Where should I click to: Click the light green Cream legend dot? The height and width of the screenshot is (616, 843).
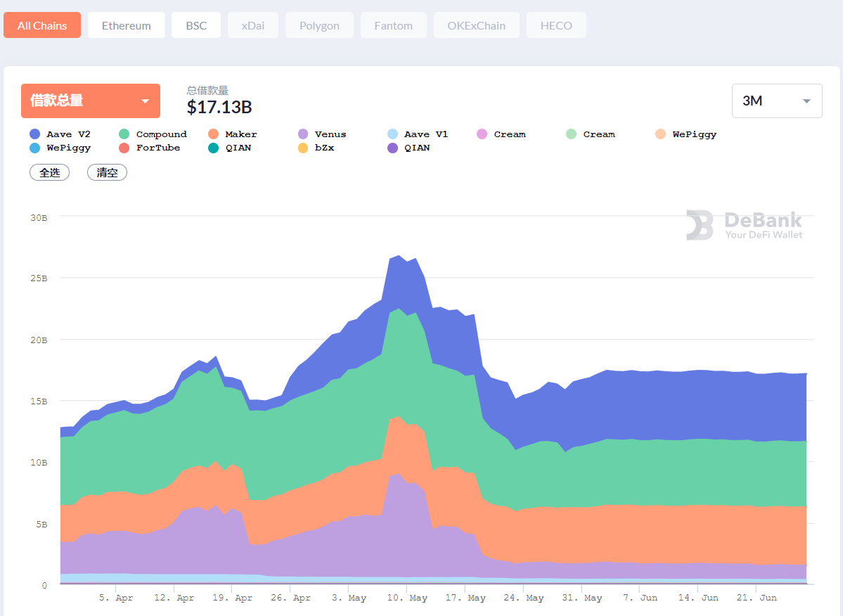pyautogui.click(x=571, y=134)
